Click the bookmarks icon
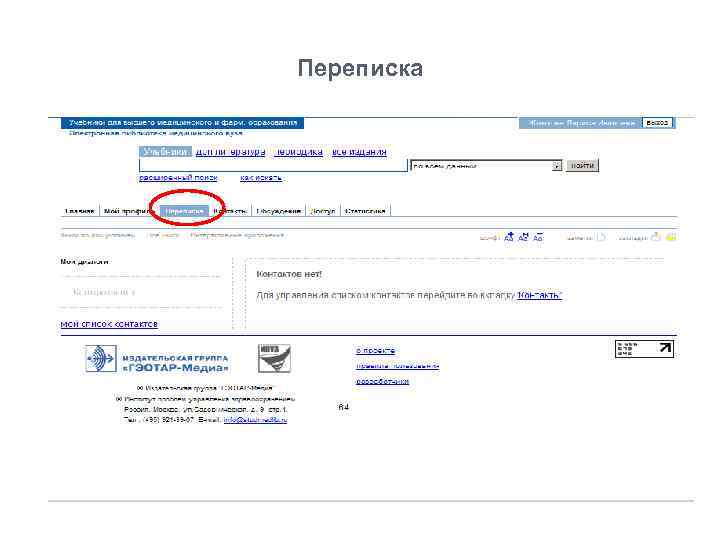 (656, 237)
